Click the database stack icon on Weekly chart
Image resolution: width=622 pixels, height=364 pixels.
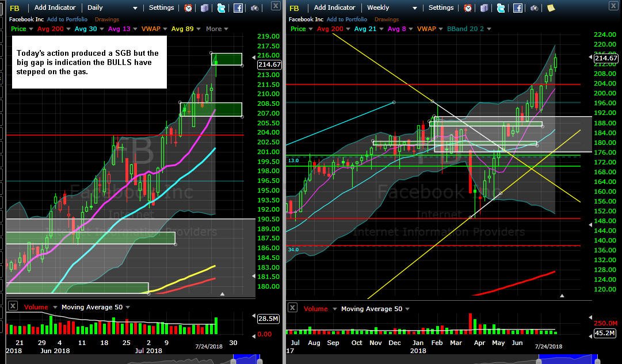[x=484, y=8]
